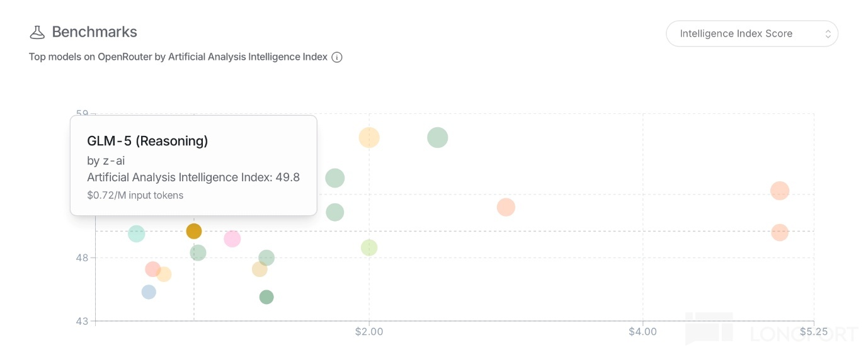Open the Intelligence Index Score dropdown
The image size is (868, 355).
click(x=751, y=34)
